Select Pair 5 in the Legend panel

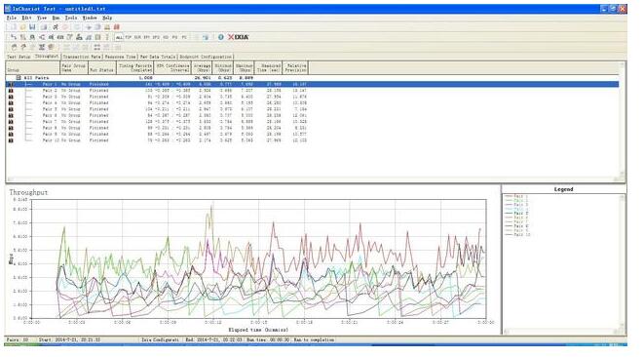516,214
